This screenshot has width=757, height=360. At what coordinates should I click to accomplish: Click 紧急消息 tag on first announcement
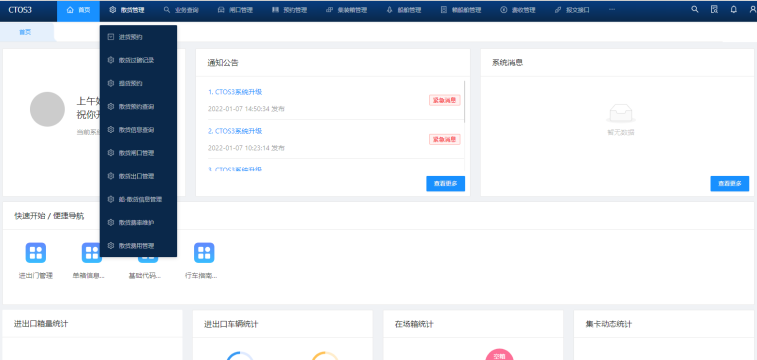point(445,100)
